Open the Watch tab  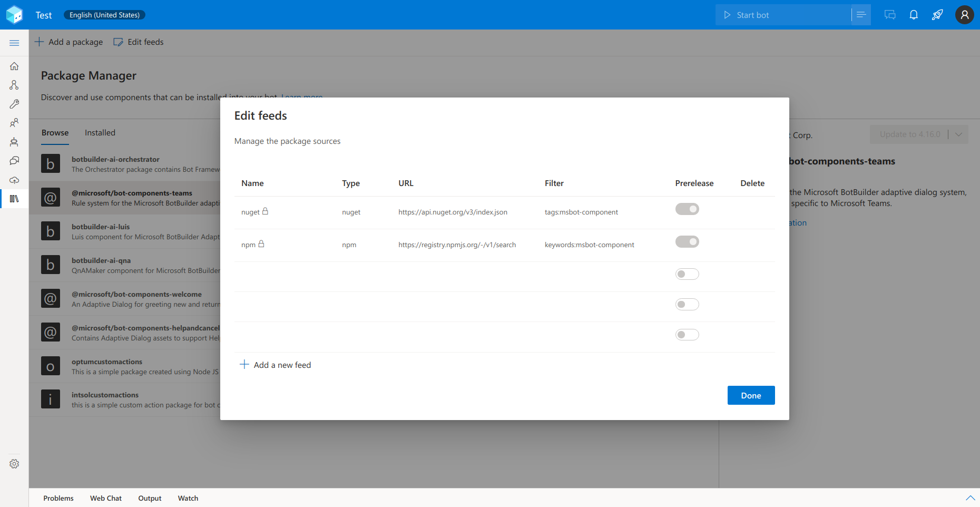tap(188, 498)
